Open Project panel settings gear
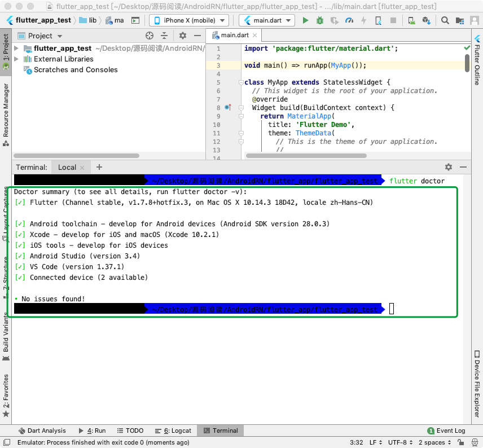The image size is (483, 448). pyautogui.click(x=183, y=36)
